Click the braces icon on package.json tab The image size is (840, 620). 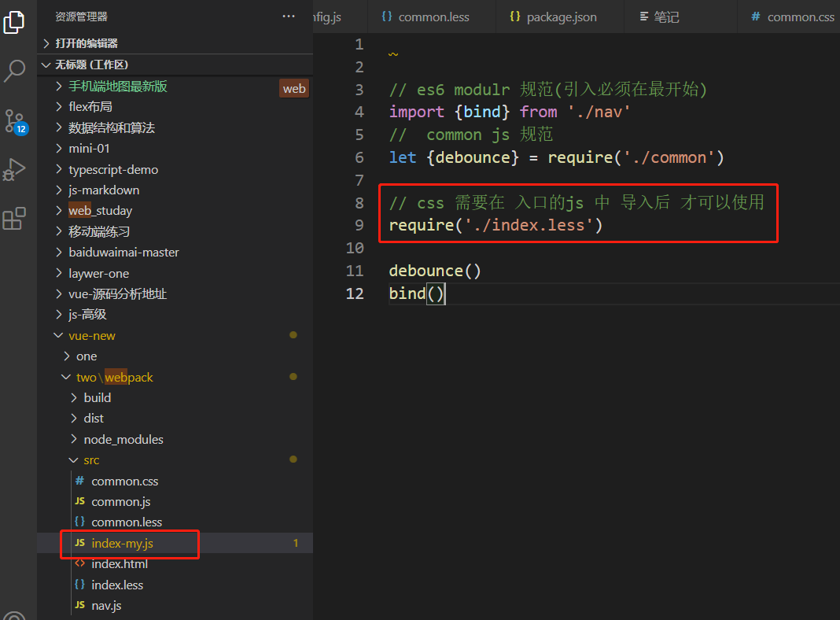click(x=515, y=17)
